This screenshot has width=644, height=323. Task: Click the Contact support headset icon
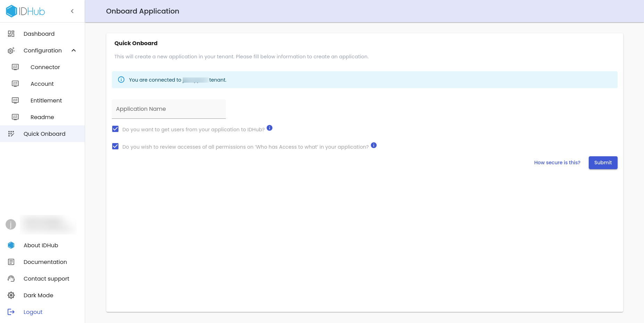click(x=11, y=279)
